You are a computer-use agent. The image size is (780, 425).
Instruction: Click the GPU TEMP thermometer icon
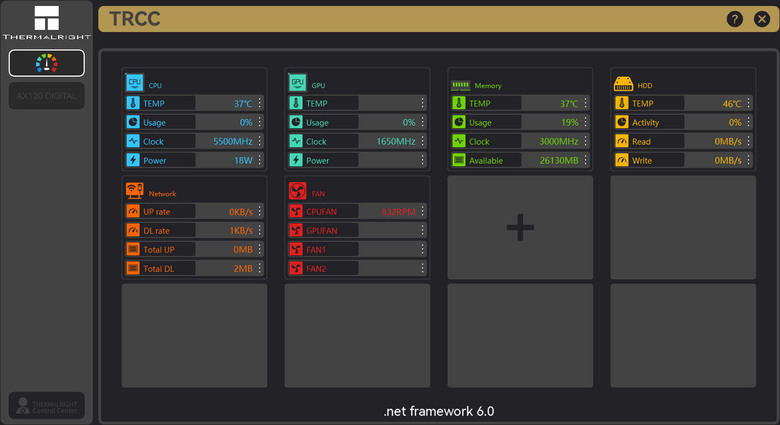click(296, 103)
